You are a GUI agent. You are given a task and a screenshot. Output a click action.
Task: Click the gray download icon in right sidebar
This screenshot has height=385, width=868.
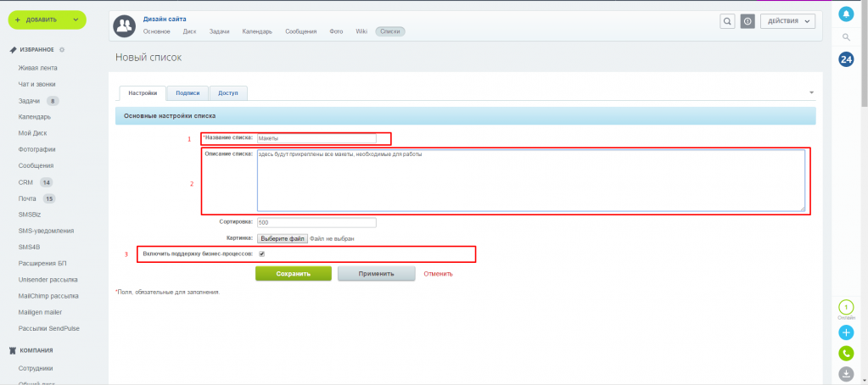pyautogui.click(x=846, y=374)
